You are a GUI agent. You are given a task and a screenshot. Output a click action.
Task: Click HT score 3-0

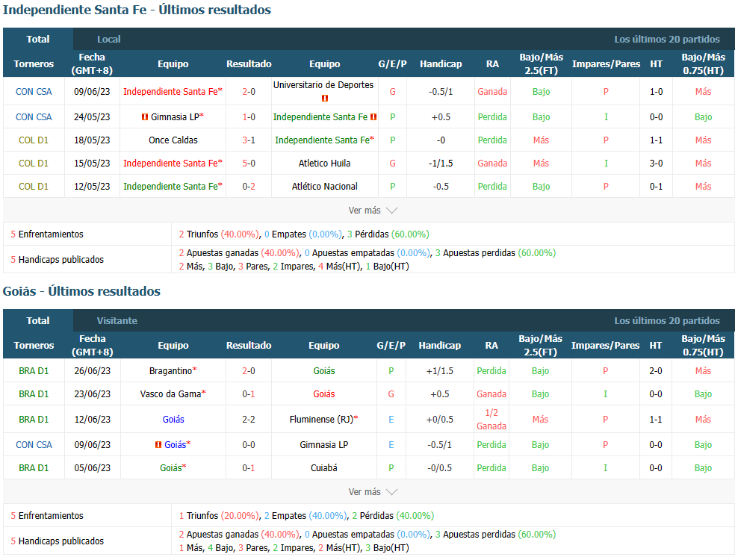click(656, 164)
